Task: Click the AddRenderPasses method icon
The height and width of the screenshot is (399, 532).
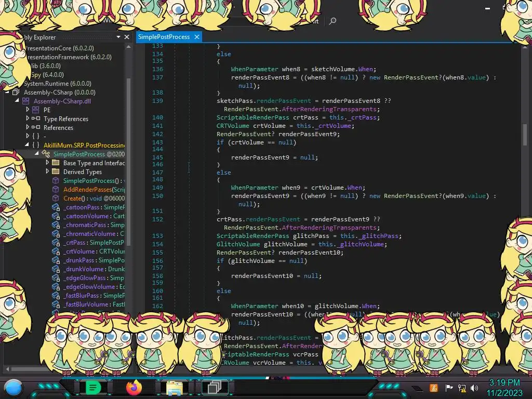Action: pos(56,189)
